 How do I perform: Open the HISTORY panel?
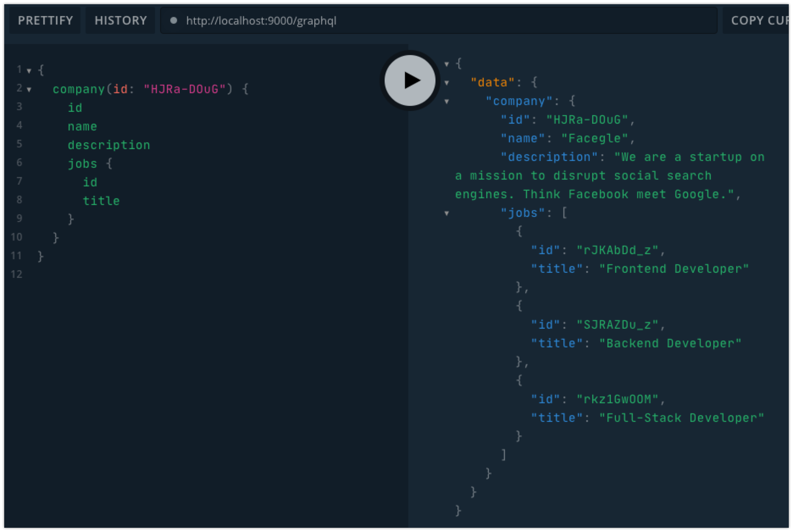point(120,20)
